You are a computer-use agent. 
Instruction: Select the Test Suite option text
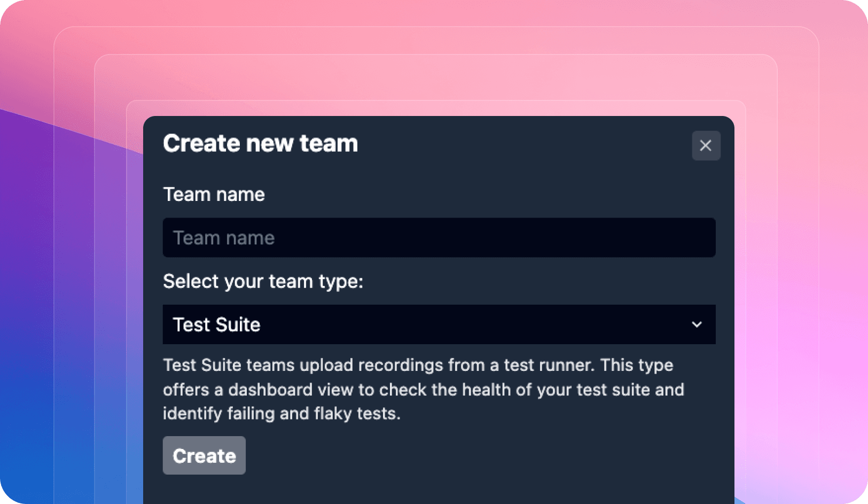[216, 324]
